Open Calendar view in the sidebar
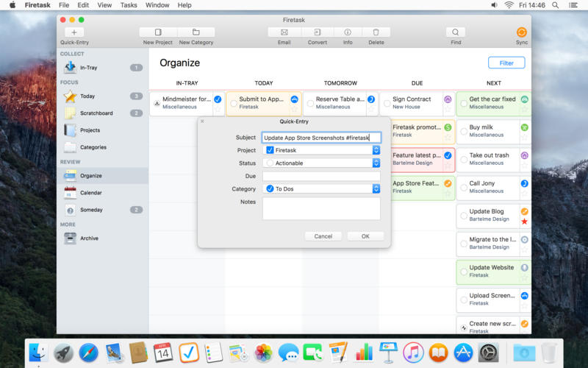588x368 pixels. (x=90, y=193)
